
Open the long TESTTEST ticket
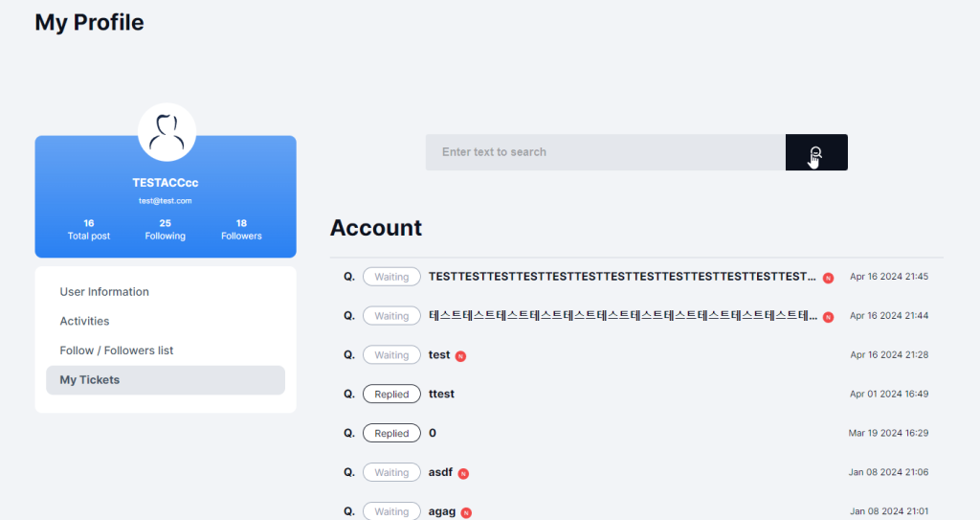tap(622, 277)
